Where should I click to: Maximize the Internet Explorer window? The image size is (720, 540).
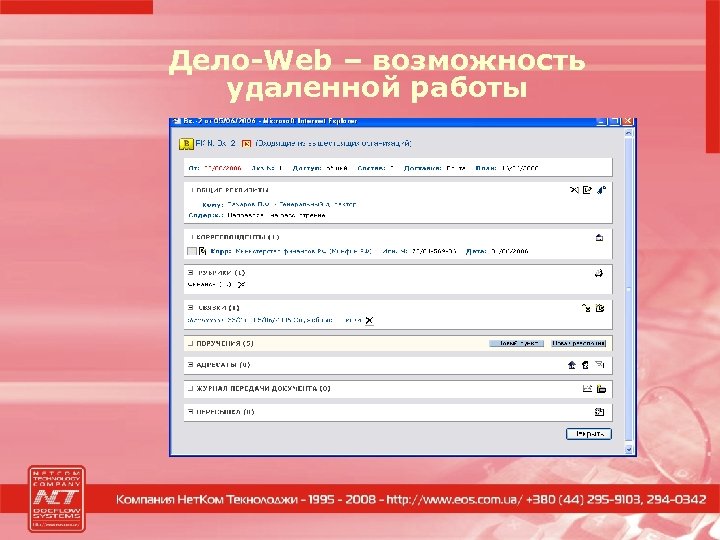615,121
